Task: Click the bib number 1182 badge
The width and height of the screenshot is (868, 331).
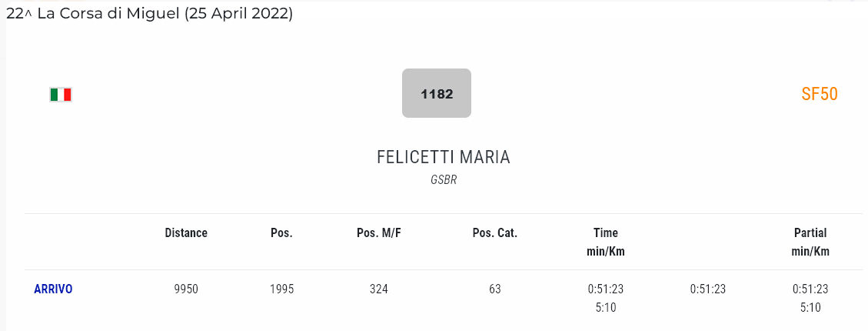Action: coord(436,94)
